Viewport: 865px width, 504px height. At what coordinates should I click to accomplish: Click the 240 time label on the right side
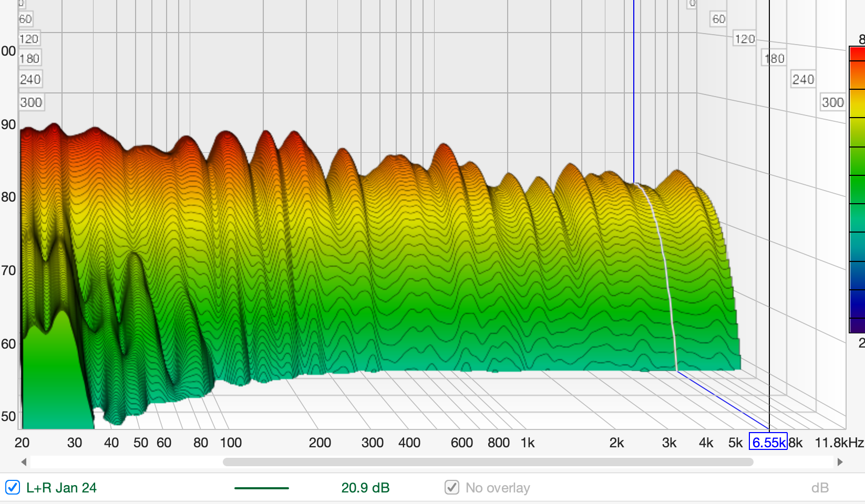click(803, 79)
